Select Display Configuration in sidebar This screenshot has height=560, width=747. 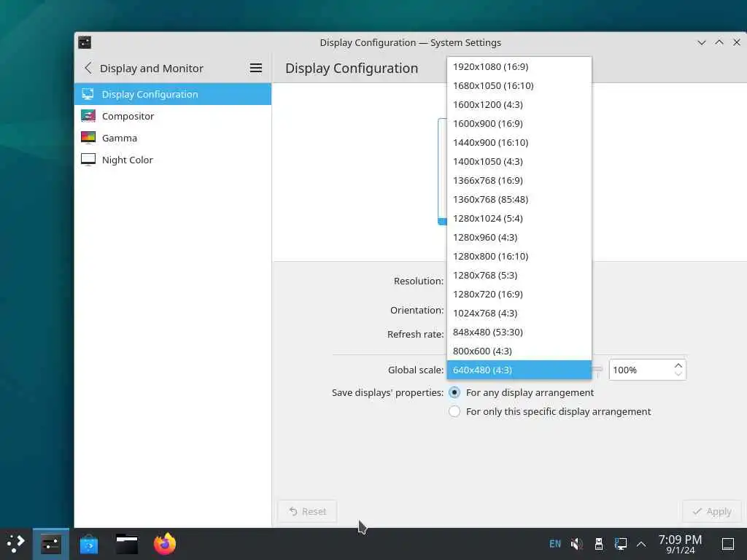click(x=172, y=94)
